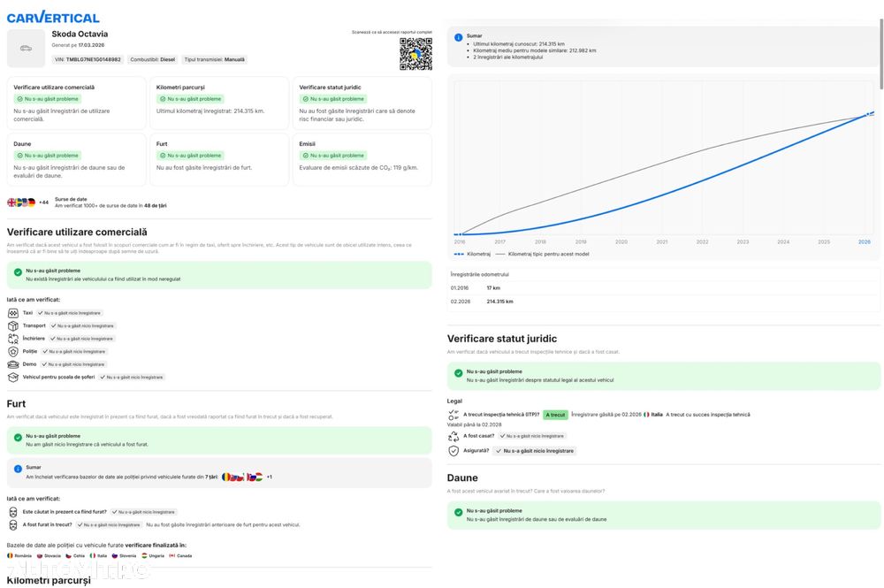Click the VIN TMBLG7NE1G0148982 badge

pos(88,59)
